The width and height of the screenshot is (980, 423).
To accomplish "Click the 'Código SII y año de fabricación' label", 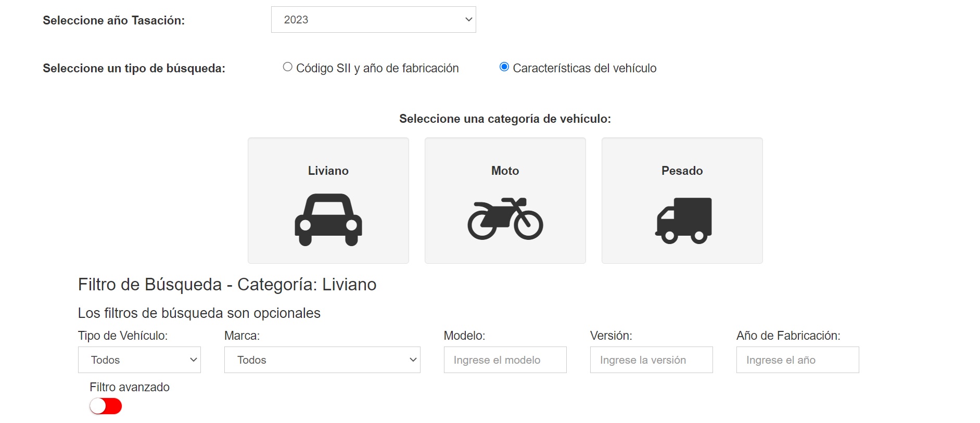I will click(x=377, y=68).
